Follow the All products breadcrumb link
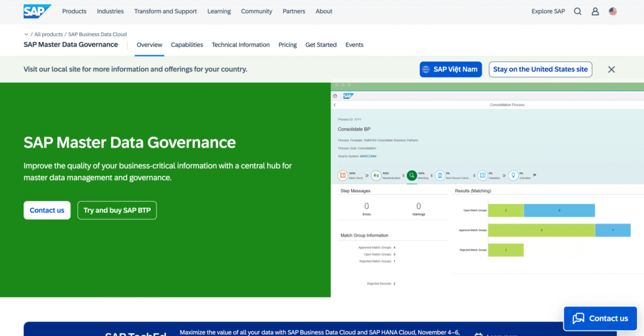This screenshot has width=644, height=336. click(x=48, y=35)
